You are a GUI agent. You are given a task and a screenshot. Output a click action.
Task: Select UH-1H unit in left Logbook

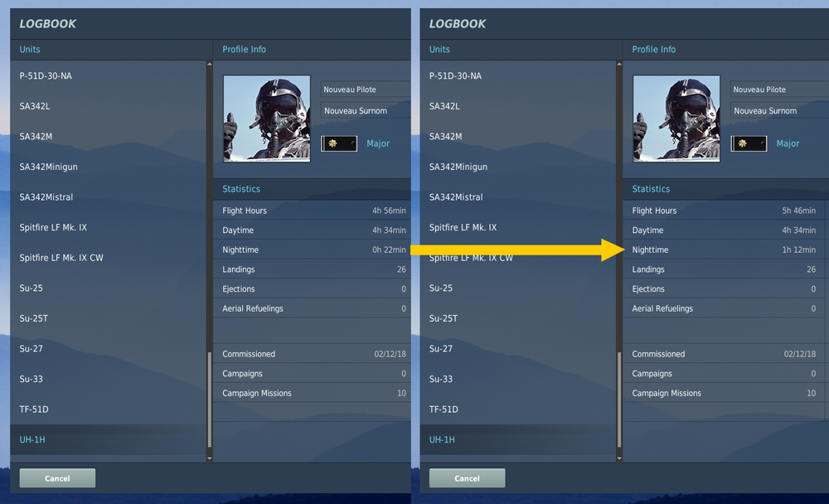[108, 440]
